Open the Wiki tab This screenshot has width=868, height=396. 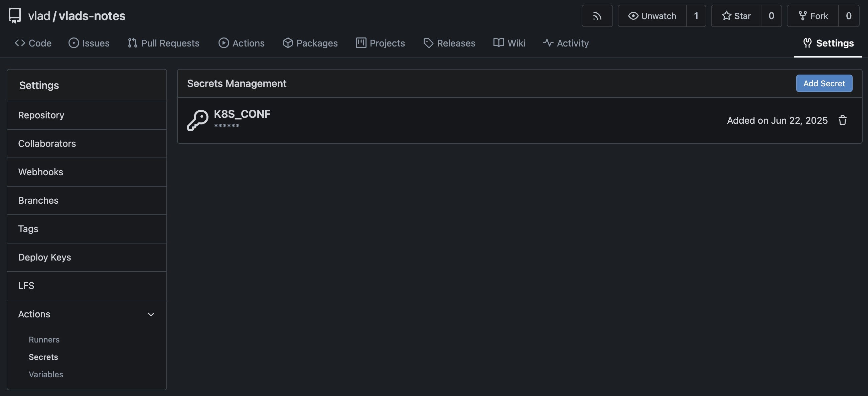(x=510, y=43)
